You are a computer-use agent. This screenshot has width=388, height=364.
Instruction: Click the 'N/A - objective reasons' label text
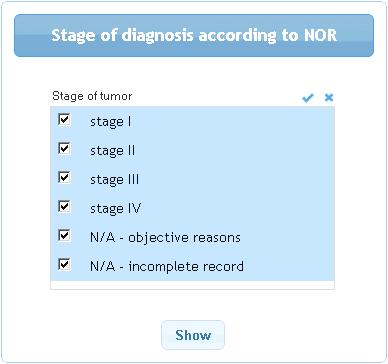(165, 238)
